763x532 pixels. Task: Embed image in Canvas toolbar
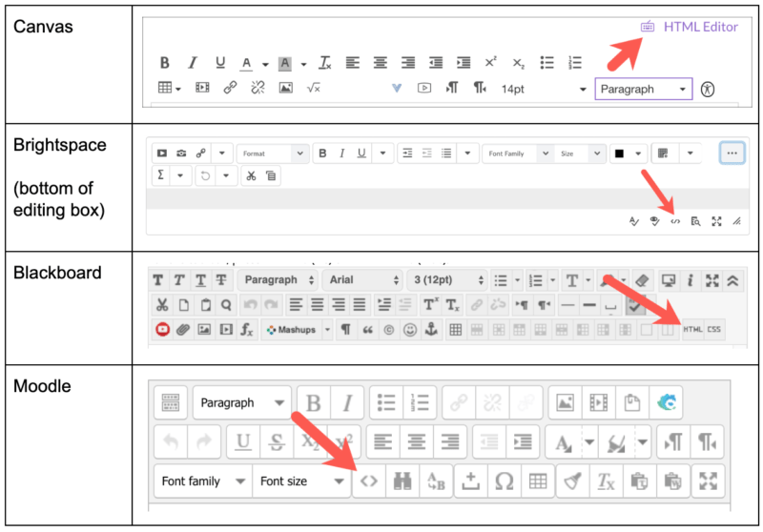pyautogui.click(x=285, y=88)
